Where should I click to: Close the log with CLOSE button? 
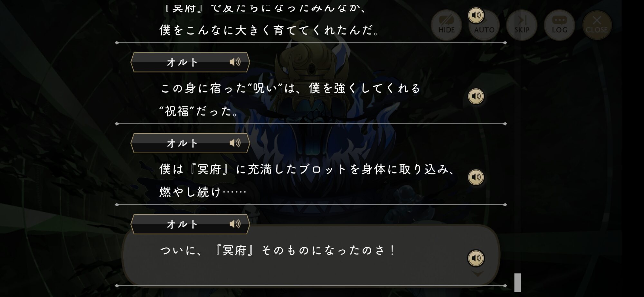(x=597, y=25)
